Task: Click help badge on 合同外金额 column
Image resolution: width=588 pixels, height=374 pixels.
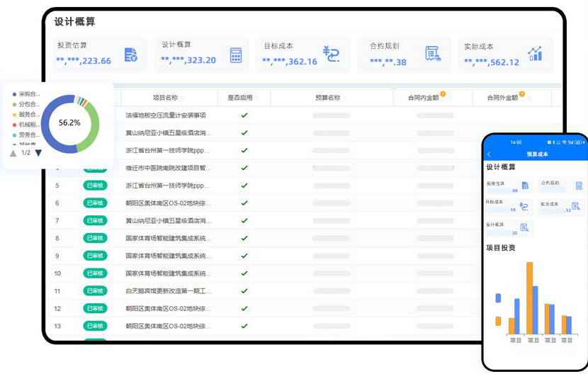Action: tap(522, 93)
